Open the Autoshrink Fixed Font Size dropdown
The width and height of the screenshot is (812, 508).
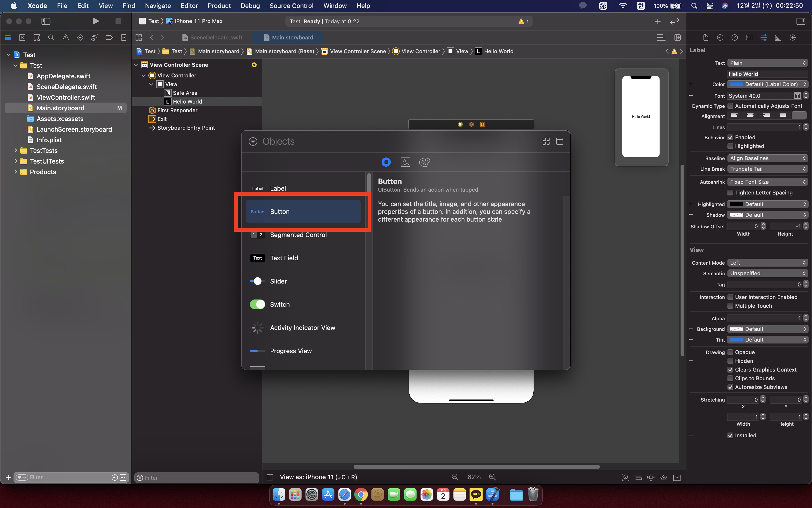pos(767,182)
